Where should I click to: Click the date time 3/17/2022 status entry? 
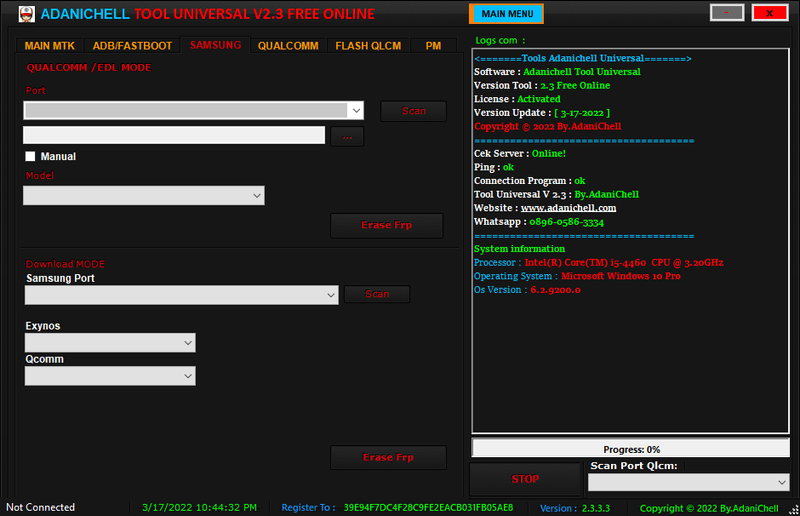(199, 508)
